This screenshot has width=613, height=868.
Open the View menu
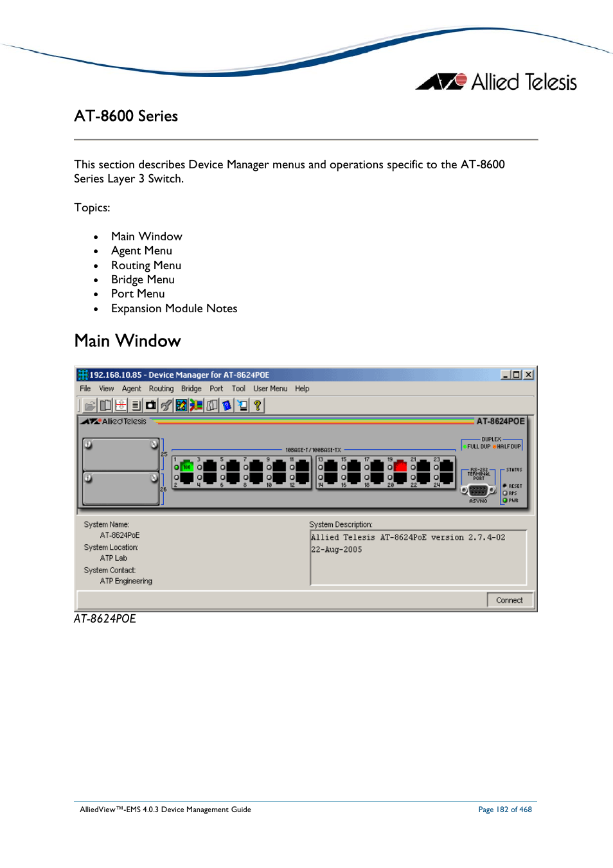[x=107, y=389]
